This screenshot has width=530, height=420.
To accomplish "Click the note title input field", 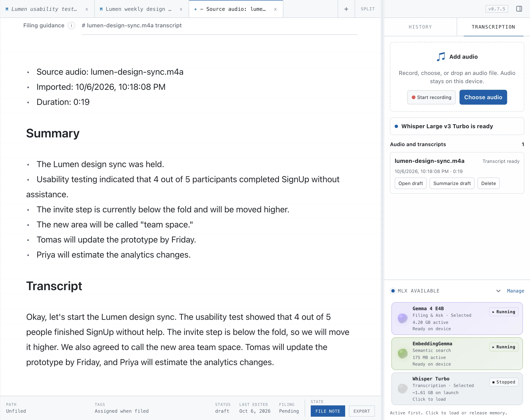I will point(219,25).
